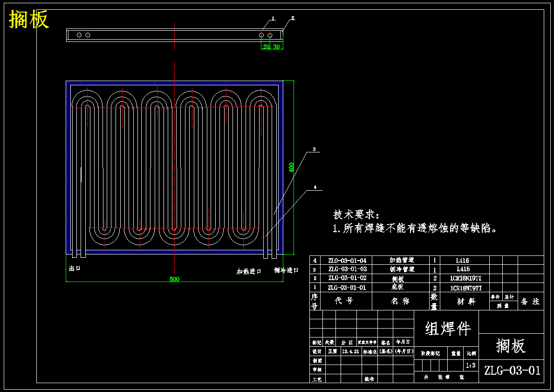This screenshot has width=554, height=392.
Task: Click the 组焊件 title block text
Action: click(448, 329)
